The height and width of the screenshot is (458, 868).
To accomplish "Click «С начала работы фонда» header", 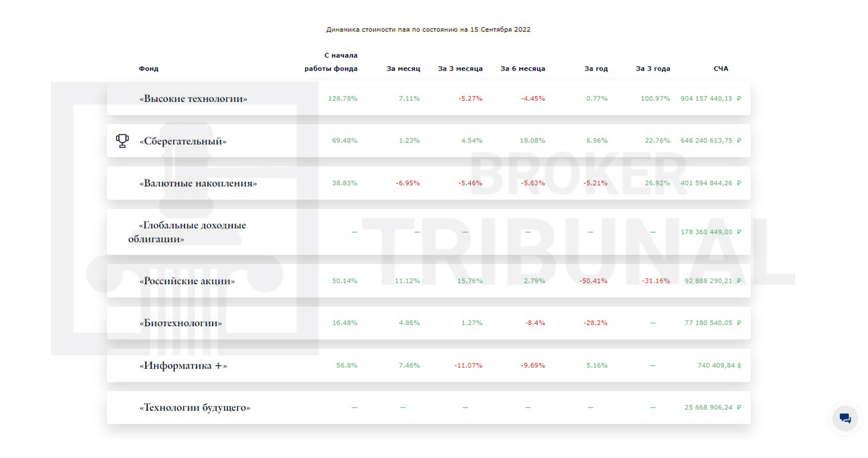I will [x=331, y=62].
